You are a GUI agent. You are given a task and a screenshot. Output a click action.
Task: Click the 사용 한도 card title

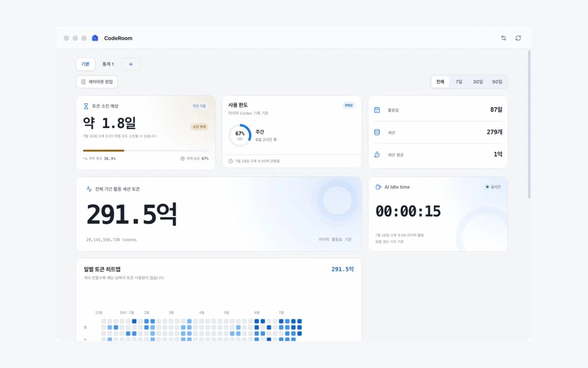point(238,105)
